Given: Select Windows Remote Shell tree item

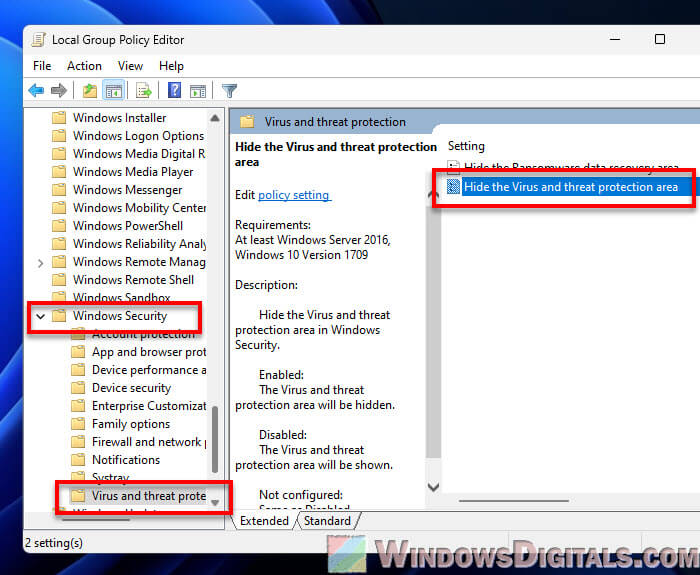Looking at the screenshot, I should coord(133,279).
